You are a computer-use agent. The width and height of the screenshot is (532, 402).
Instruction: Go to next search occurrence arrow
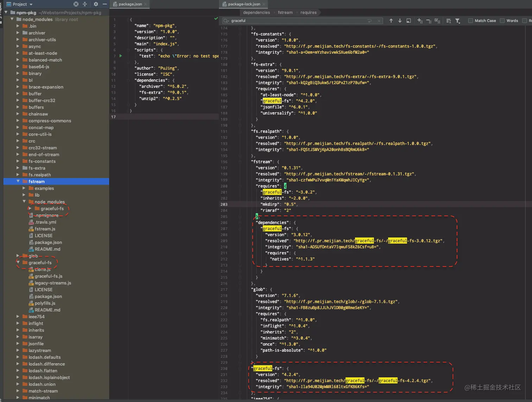(x=400, y=21)
